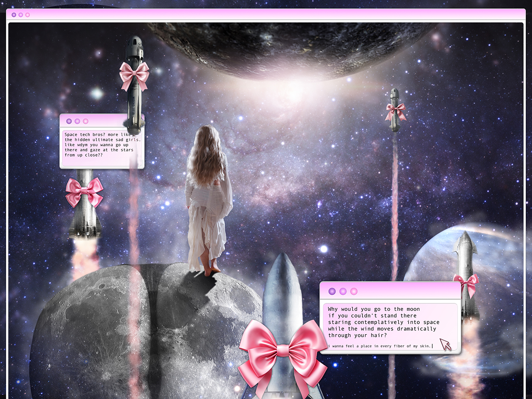Click the line 'from up close??'

coord(84,155)
